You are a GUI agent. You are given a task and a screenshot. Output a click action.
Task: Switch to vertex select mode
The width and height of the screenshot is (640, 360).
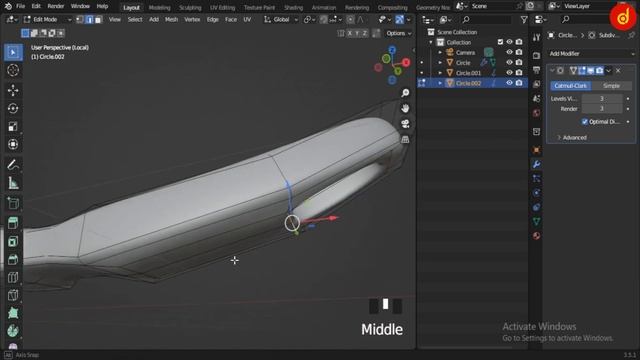pyautogui.click(x=80, y=20)
